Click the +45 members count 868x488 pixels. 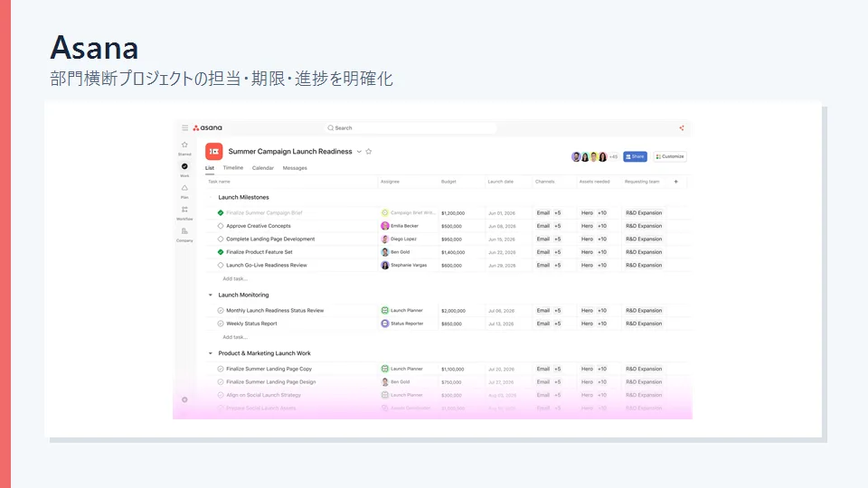coord(613,156)
